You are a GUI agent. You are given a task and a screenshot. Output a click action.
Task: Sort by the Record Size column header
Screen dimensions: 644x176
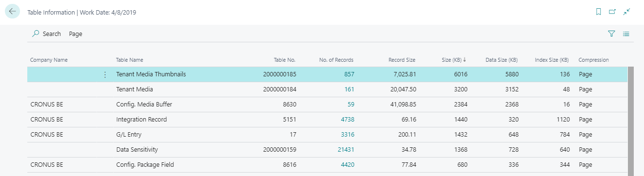(402, 60)
